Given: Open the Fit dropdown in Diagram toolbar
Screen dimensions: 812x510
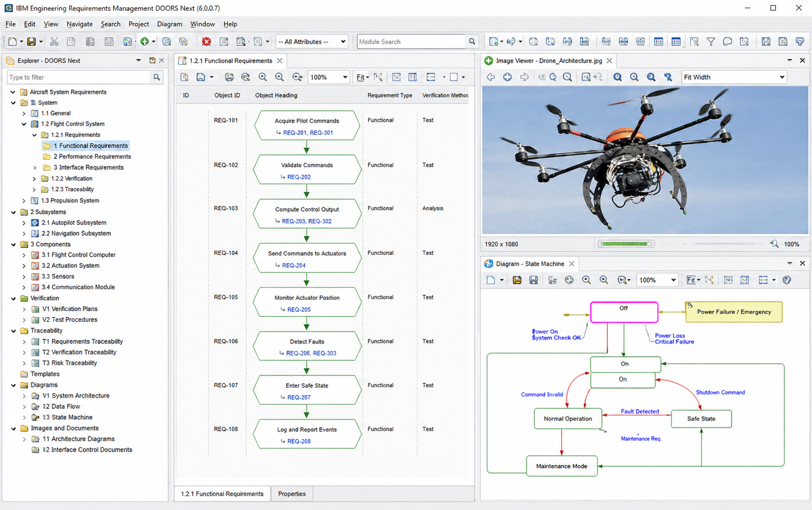Looking at the screenshot, I should tap(694, 280).
